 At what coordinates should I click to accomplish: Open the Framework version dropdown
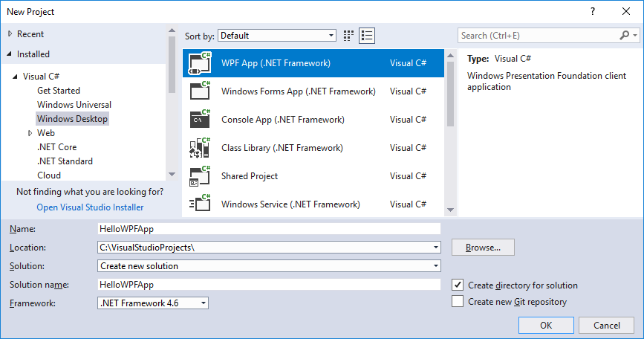pyautogui.click(x=153, y=303)
